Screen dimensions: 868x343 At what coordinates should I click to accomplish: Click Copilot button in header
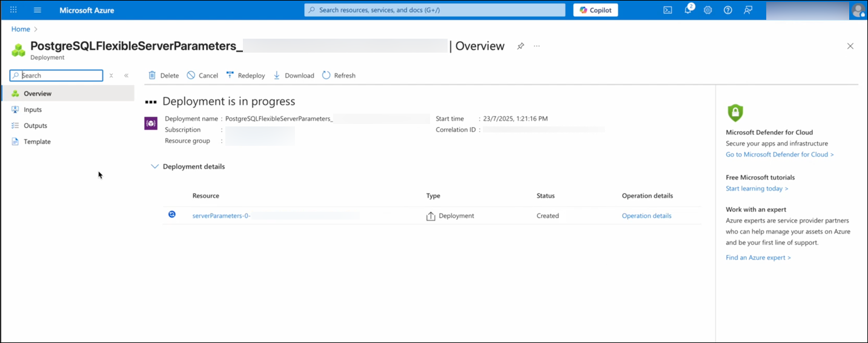[595, 10]
